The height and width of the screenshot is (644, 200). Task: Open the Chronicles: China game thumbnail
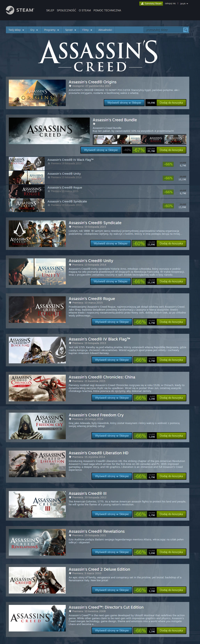37,388
